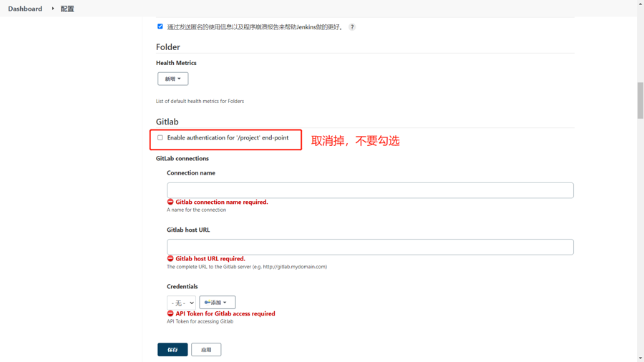The width and height of the screenshot is (644, 362).
Task: Go to Dashboard in the breadcrumb
Action: click(25, 9)
